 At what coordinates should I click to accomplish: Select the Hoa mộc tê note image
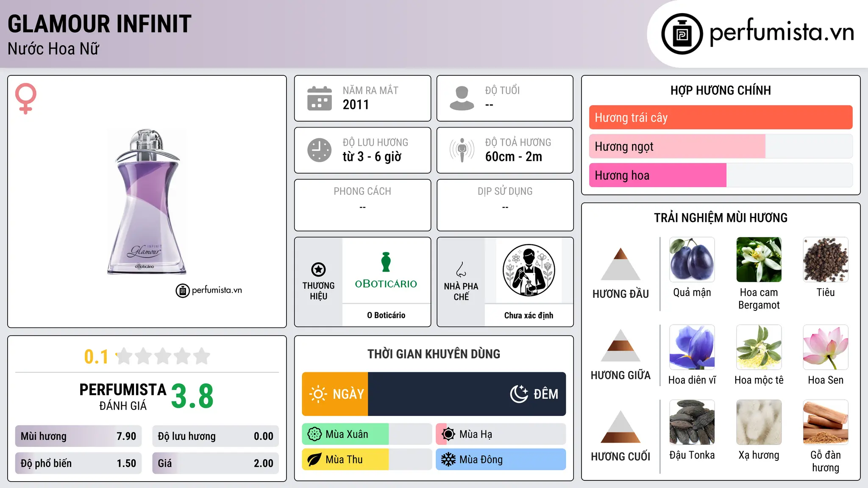click(759, 347)
